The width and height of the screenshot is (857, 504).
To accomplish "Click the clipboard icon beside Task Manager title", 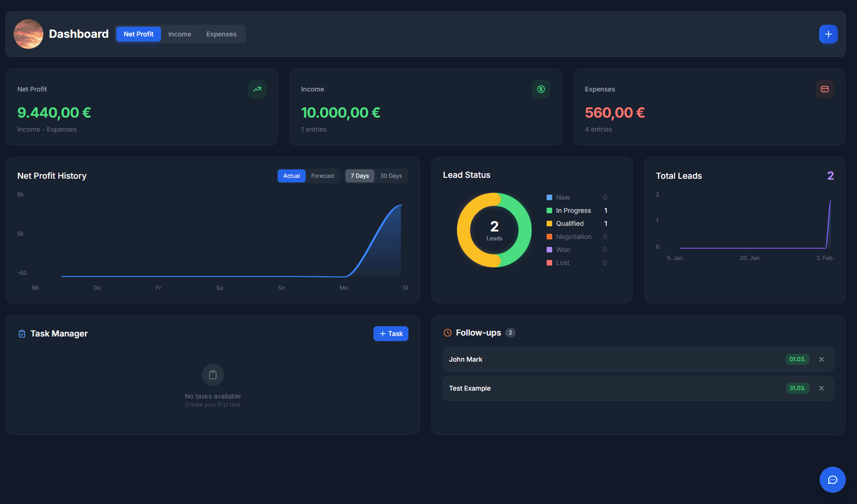I will [22, 333].
